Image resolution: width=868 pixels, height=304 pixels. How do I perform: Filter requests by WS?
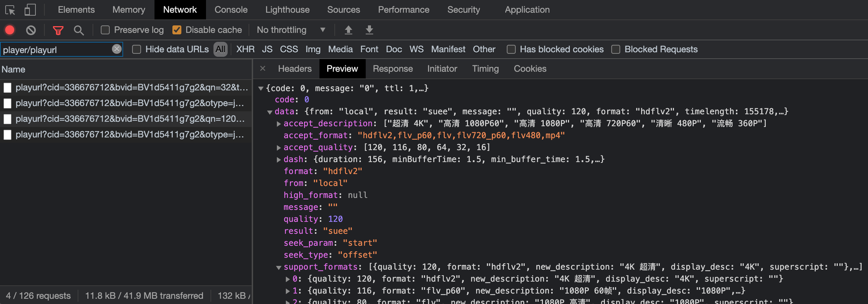(x=416, y=49)
